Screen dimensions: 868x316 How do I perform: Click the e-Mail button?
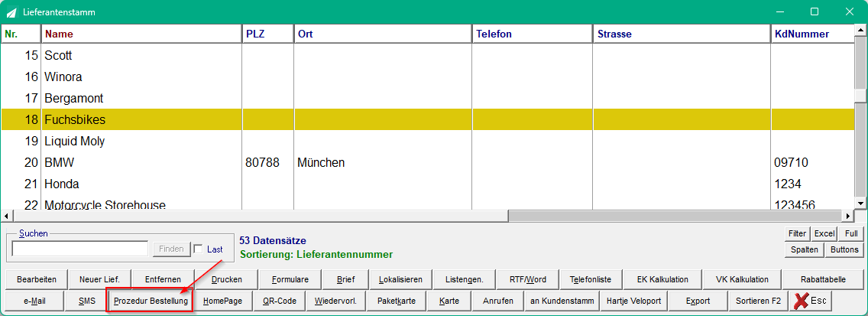click(x=34, y=301)
